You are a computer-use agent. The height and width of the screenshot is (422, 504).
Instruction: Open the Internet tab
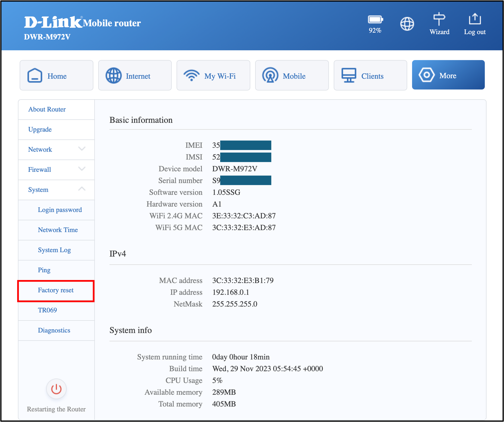click(135, 75)
